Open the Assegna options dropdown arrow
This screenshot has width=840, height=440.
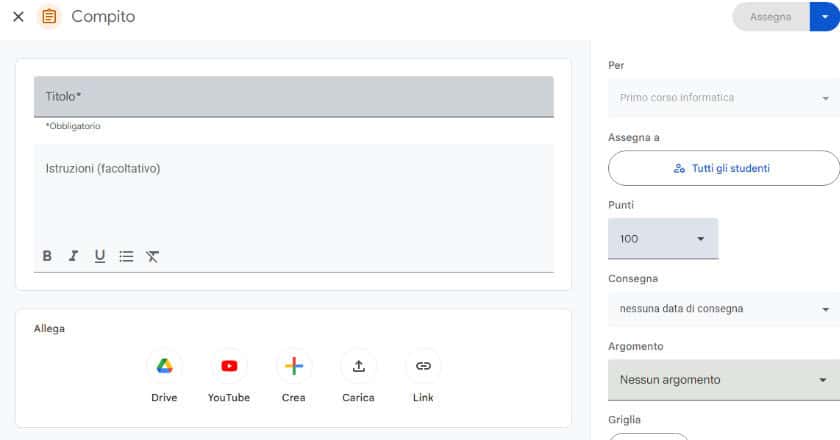(825, 17)
